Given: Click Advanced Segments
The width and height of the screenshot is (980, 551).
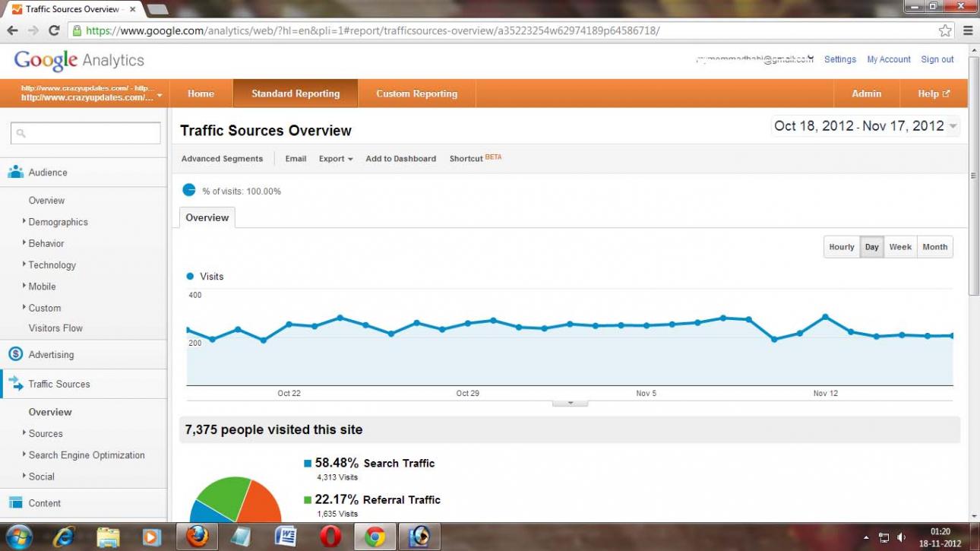Looking at the screenshot, I should tap(222, 159).
